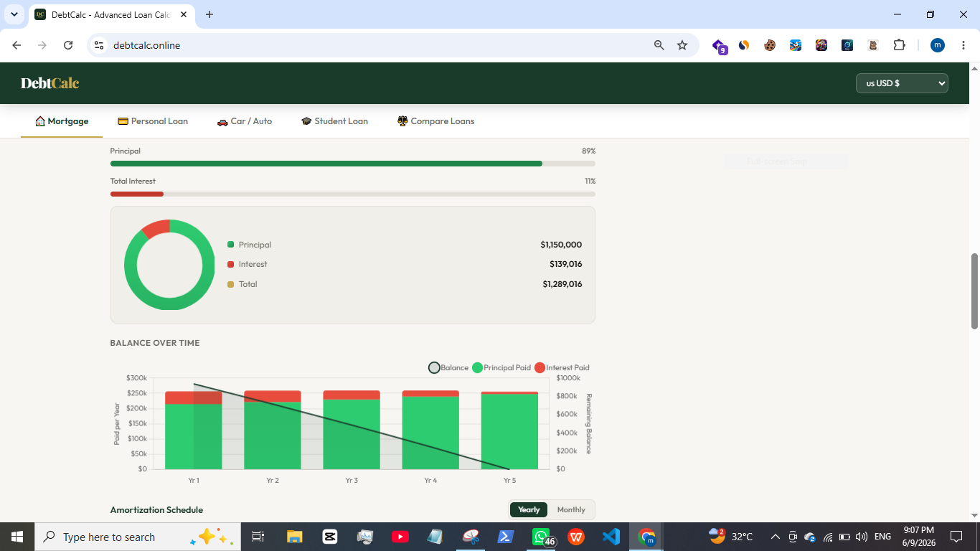Go to the Student Loan tab
Image resolution: width=980 pixels, height=551 pixels.
pyautogui.click(x=334, y=121)
